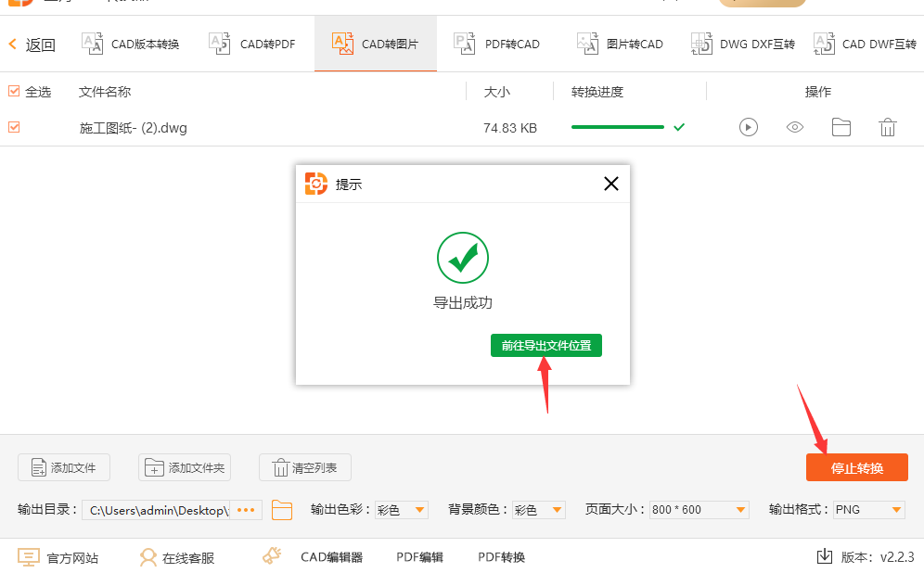Toggle the 全选 checkbox

pyautogui.click(x=14, y=91)
